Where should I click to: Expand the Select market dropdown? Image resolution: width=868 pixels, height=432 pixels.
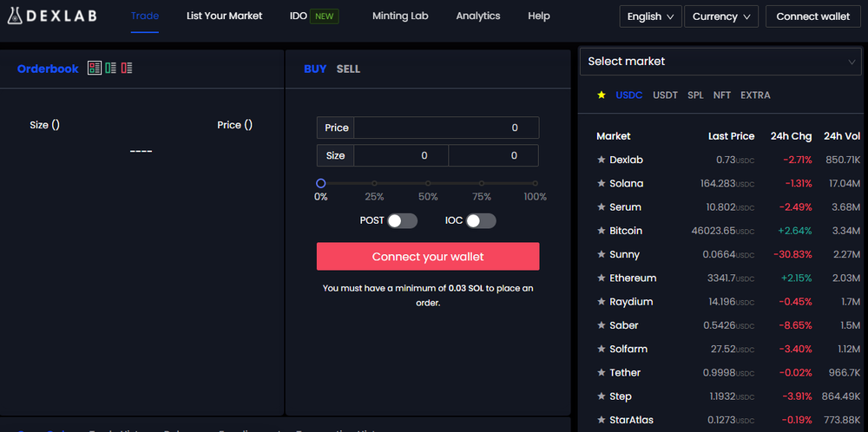tap(722, 62)
